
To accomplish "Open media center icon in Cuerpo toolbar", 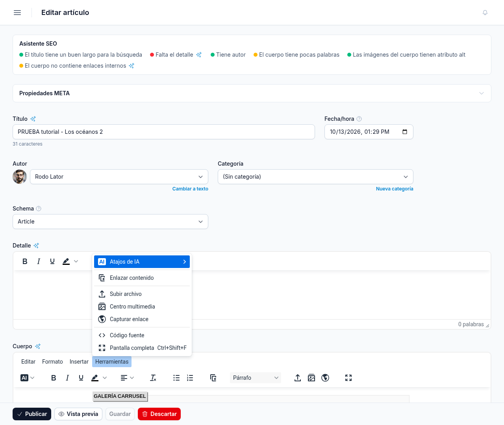I will 311,378.
